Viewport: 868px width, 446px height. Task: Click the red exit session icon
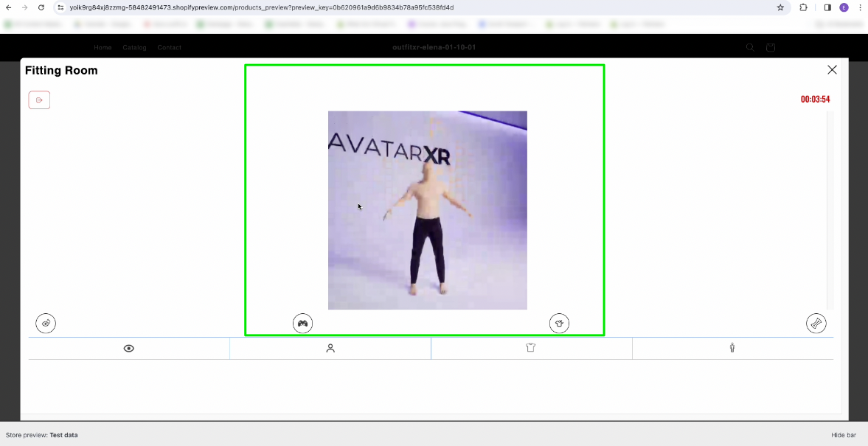[39, 100]
